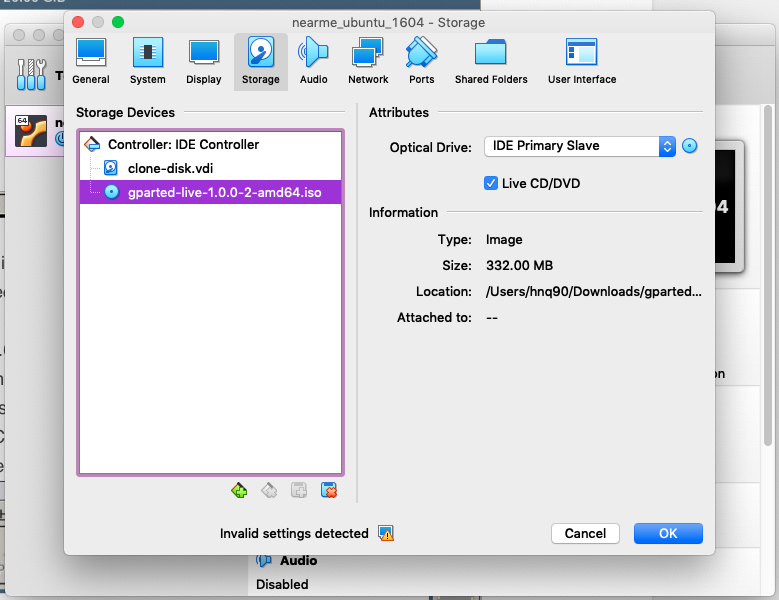Select gparted-live-1.0.0-2-amd64.iso entry
Viewport: 779px width, 600px height.
click(x=224, y=192)
